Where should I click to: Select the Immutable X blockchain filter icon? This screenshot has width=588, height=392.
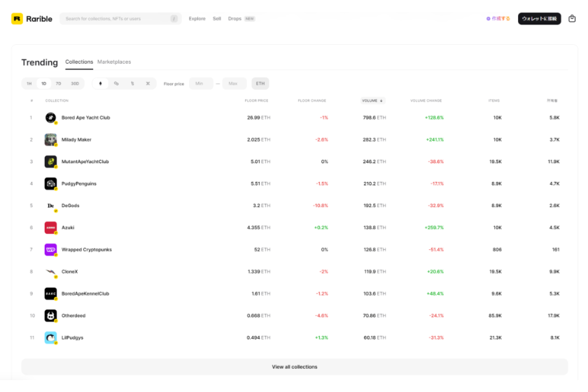tap(148, 84)
